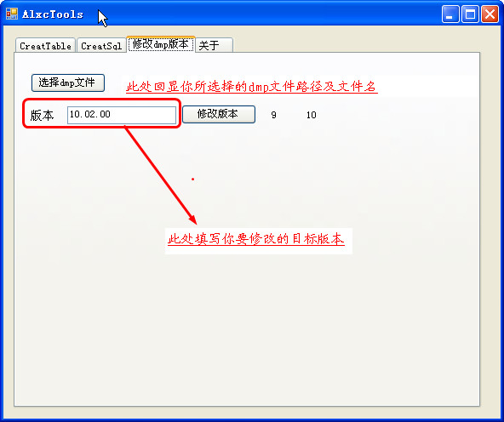This screenshot has width=504, height=422.
Task: Select the 修改dmp版本 tab
Action: 161,44
